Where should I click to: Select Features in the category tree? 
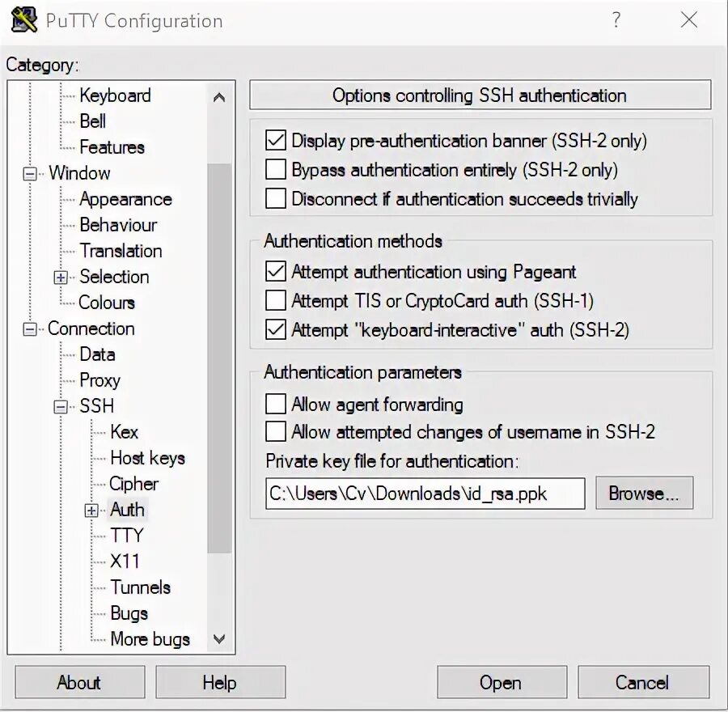(x=112, y=147)
